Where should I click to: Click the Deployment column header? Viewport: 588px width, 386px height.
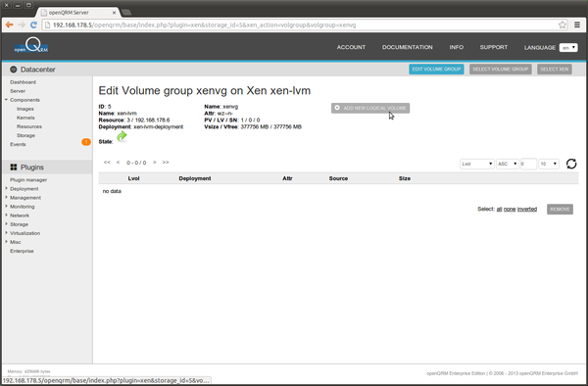click(x=195, y=178)
